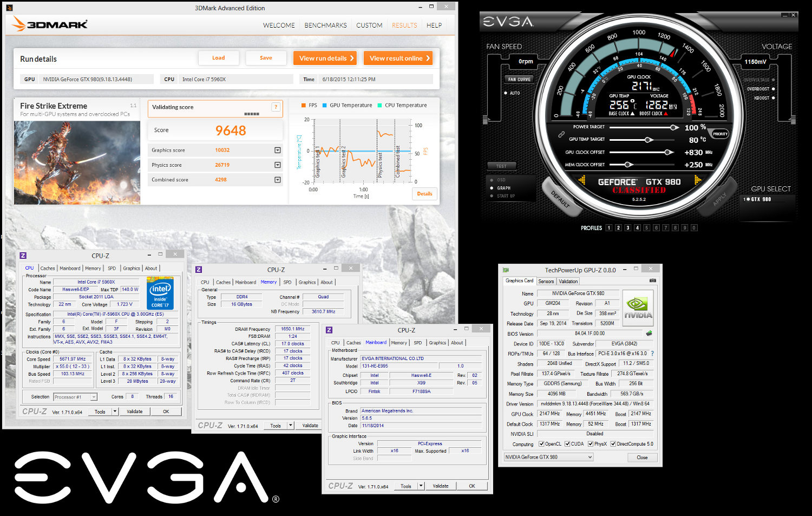This screenshot has width=812, height=516.
Task: Toggle the KBOOST option in EVGA
Action: click(x=773, y=98)
